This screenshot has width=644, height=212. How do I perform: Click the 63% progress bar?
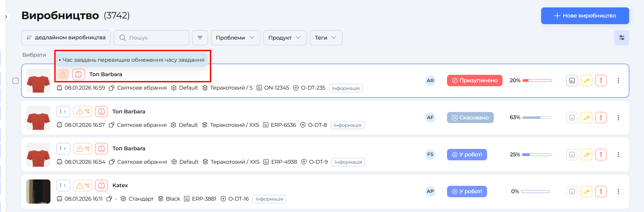click(x=536, y=118)
